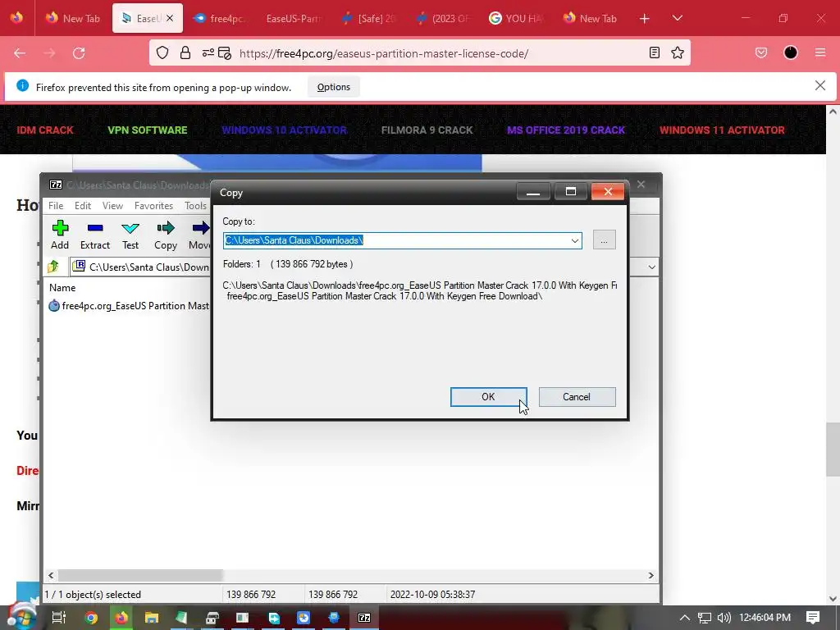840x630 pixels.
Task: Switch to the (2023 OF tab
Action: point(443,18)
